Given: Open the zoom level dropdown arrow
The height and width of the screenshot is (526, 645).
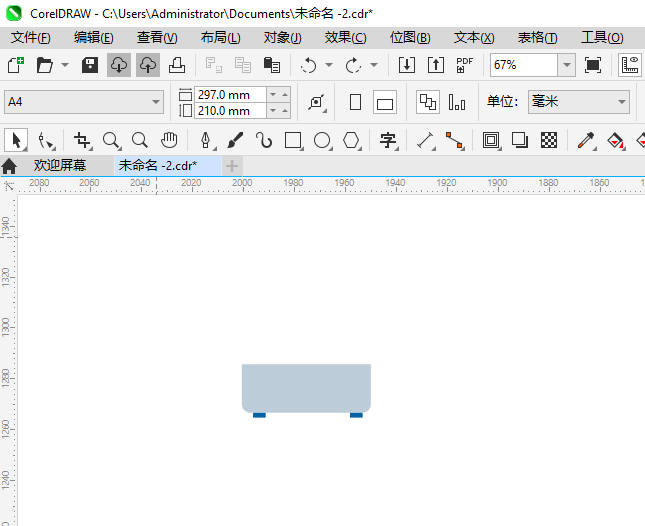Looking at the screenshot, I should point(567,65).
